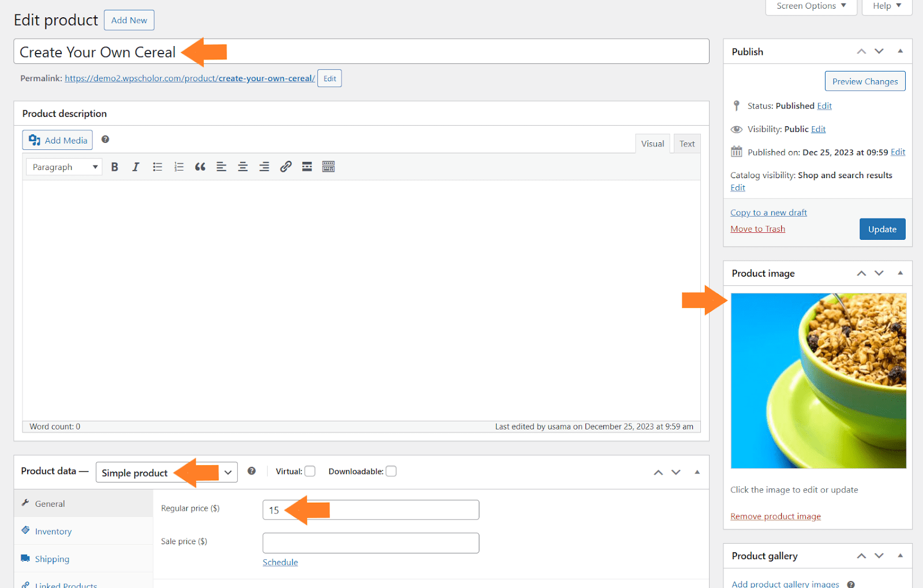Open the General product data tab
This screenshot has width=923, height=588.
coord(84,503)
